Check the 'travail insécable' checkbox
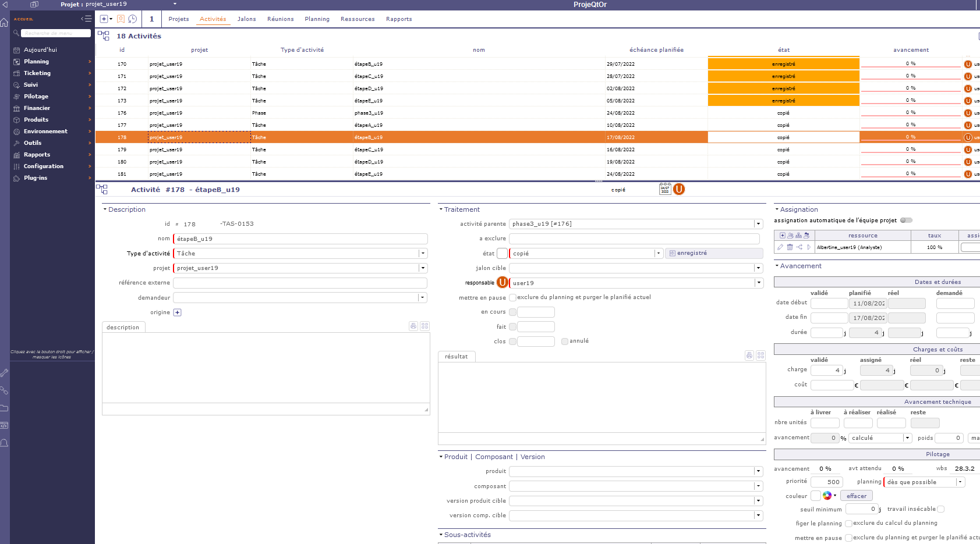This screenshot has width=980, height=544. point(940,509)
